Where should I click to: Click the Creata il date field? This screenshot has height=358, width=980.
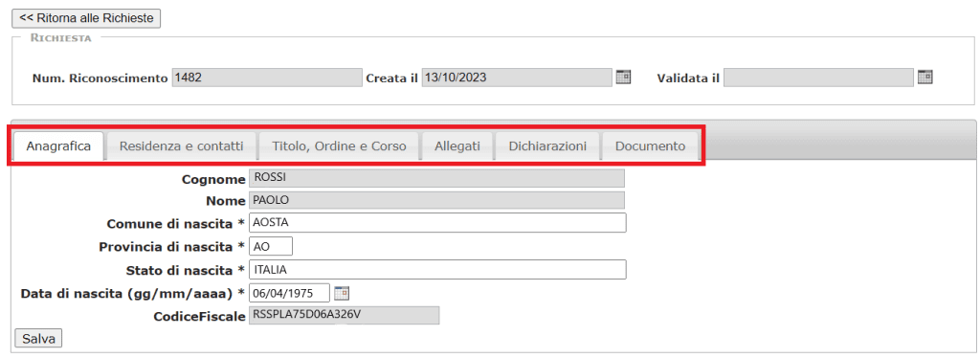pos(517,78)
